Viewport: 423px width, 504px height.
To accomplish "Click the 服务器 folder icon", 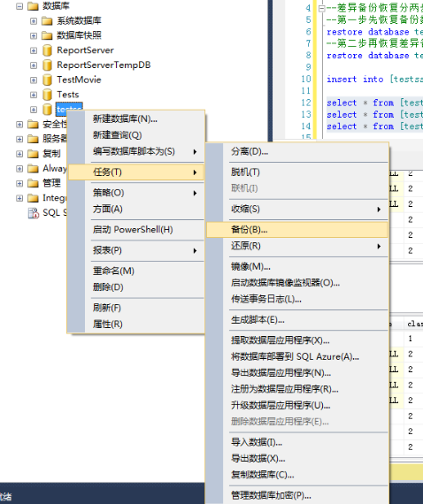I will 33,139.
